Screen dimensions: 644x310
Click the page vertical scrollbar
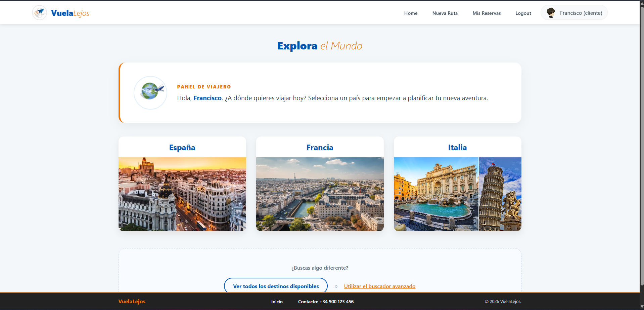tap(642, 134)
